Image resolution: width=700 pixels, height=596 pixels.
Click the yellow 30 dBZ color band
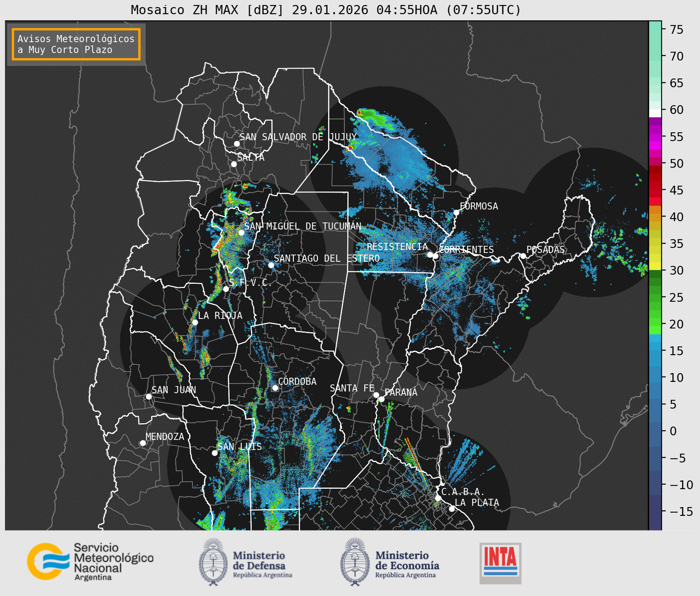(x=655, y=266)
